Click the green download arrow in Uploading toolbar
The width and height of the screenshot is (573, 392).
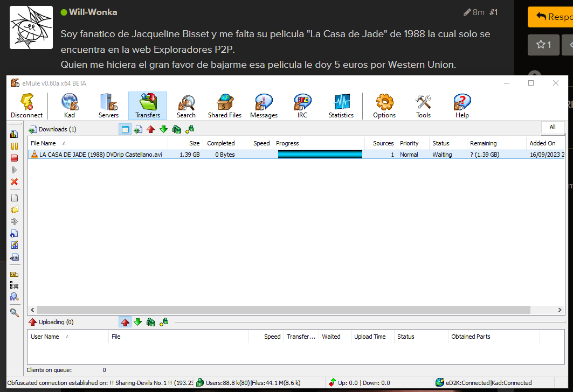[138, 322]
